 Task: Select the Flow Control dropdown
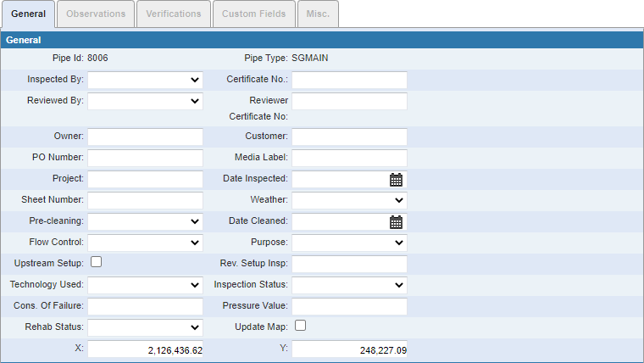tap(145, 243)
